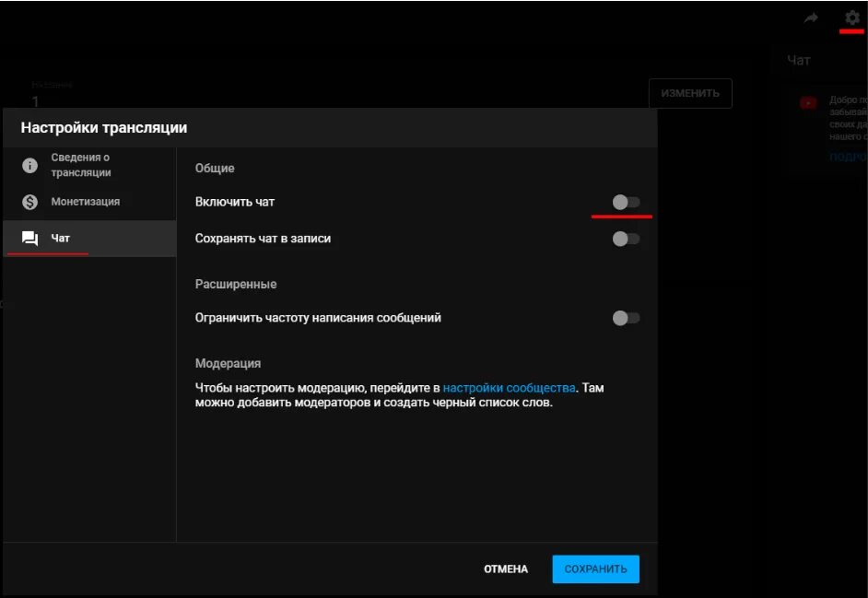The height and width of the screenshot is (598, 868).
Task: Click the share arrow icon
Action: (811, 18)
